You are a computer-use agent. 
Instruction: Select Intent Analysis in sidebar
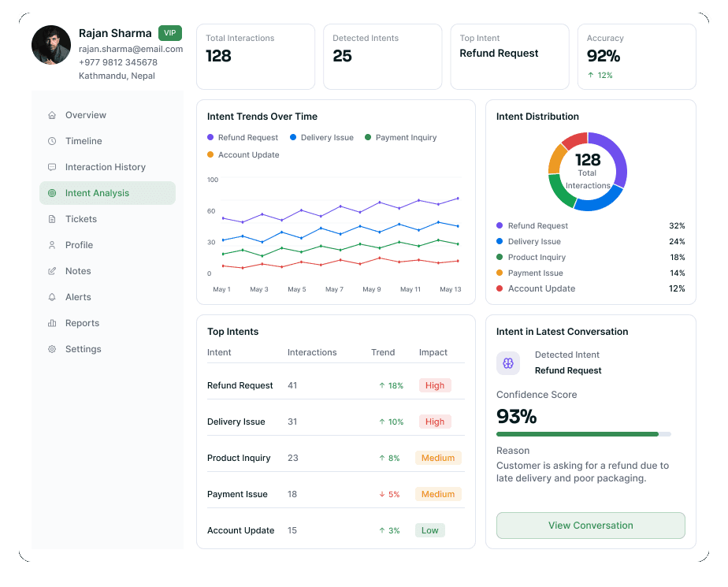tap(108, 193)
